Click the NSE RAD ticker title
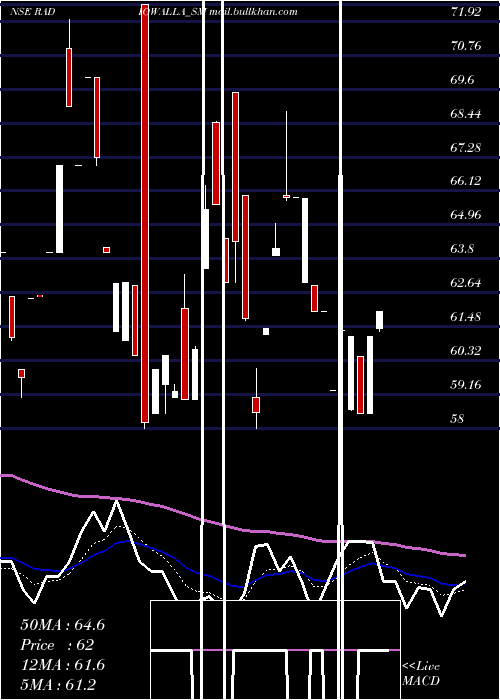 (x=33, y=12)
